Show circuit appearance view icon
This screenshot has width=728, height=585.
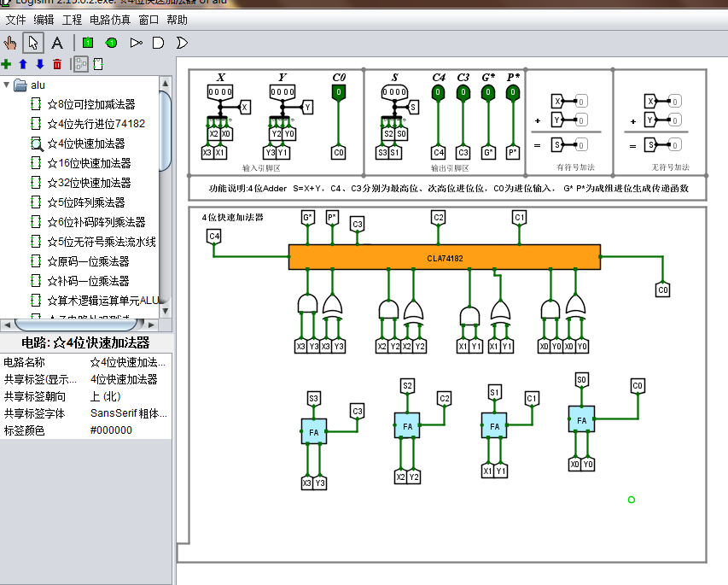[98, 64]
